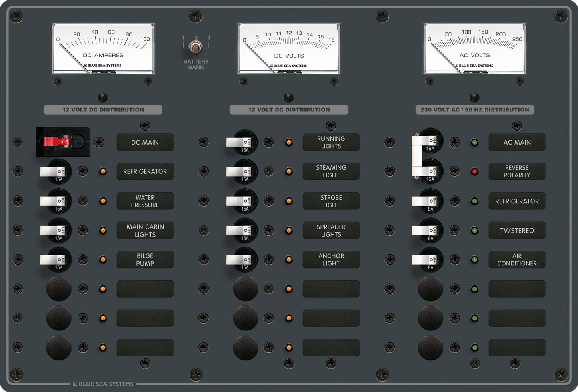
Task: Click the DC VOLTS meter display
Action: (x=289, y=48)
